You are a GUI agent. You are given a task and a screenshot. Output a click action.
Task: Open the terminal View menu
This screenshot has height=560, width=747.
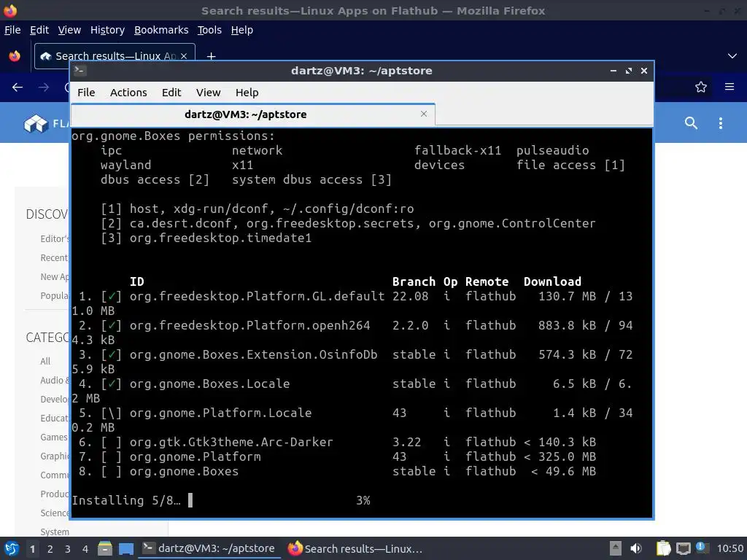click(208, 93)
